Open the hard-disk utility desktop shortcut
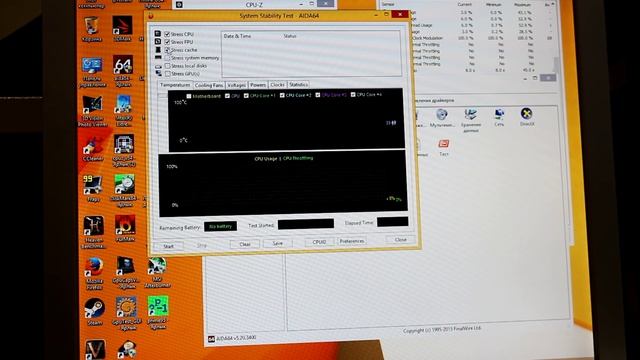The height and width of the screenshot is (360, 640). coord(124,189)
